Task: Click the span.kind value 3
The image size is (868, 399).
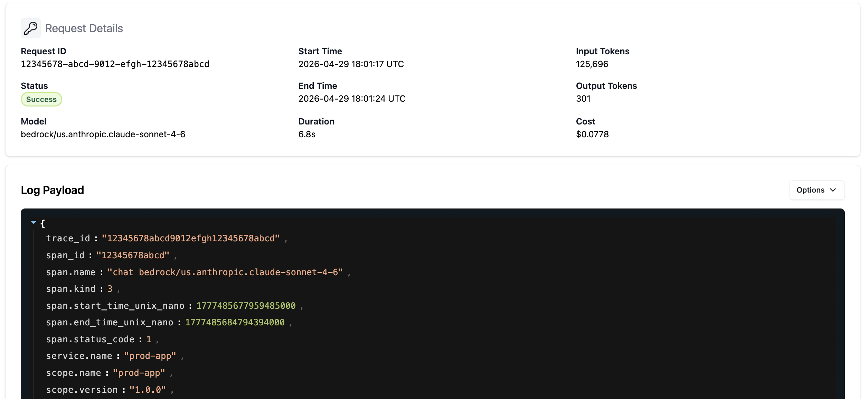Action: pos(110,289)
